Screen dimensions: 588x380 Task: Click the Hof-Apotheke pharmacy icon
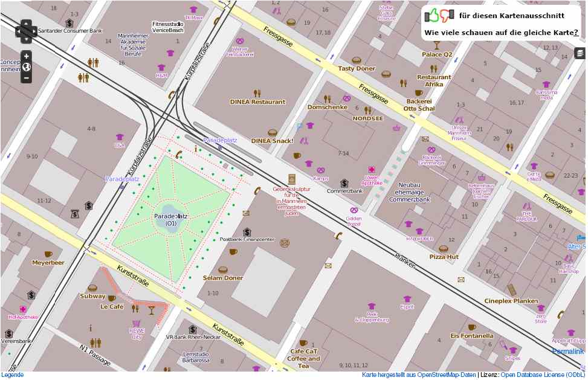23,309
